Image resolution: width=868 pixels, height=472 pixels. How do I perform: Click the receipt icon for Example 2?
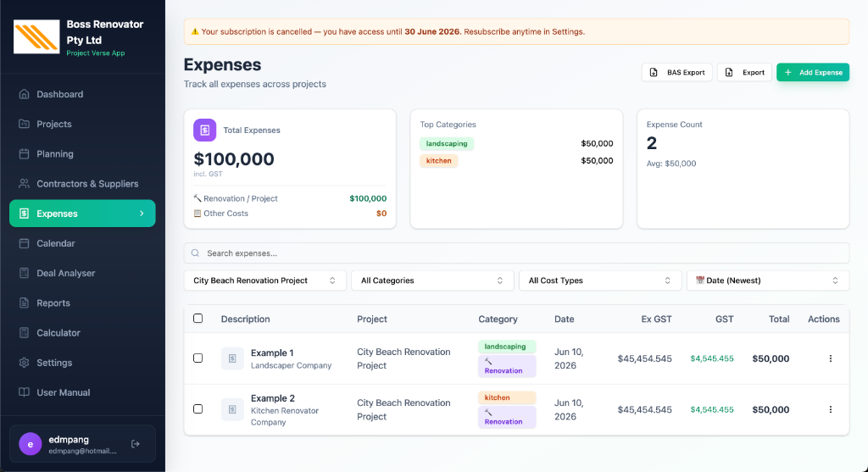(232, 409)
